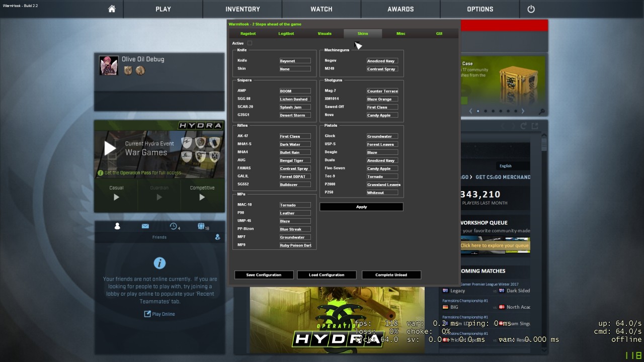Switch to the Visuals tab
644x362 pixels.
pyautogui.click(x=325, y=34)
